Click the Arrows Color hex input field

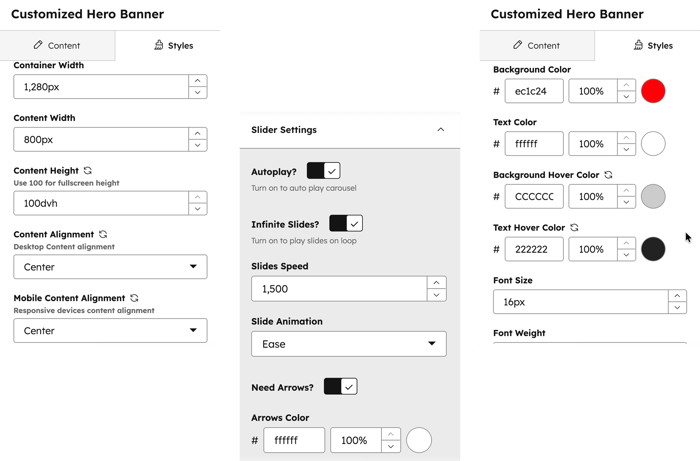(x=294, y=440)
